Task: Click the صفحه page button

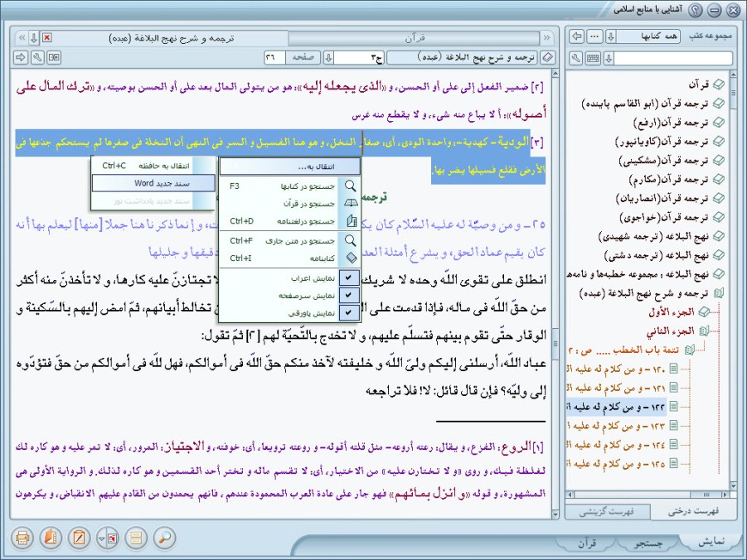Action: tap(303, 58)
